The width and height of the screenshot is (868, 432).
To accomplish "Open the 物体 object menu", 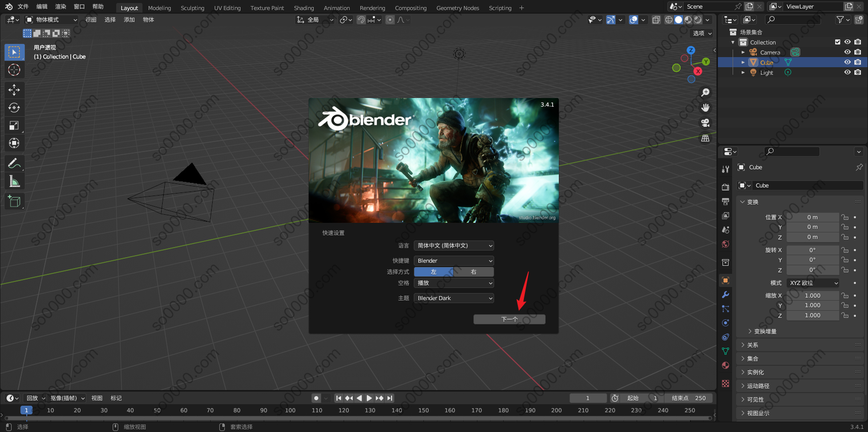I will [149, 20].
